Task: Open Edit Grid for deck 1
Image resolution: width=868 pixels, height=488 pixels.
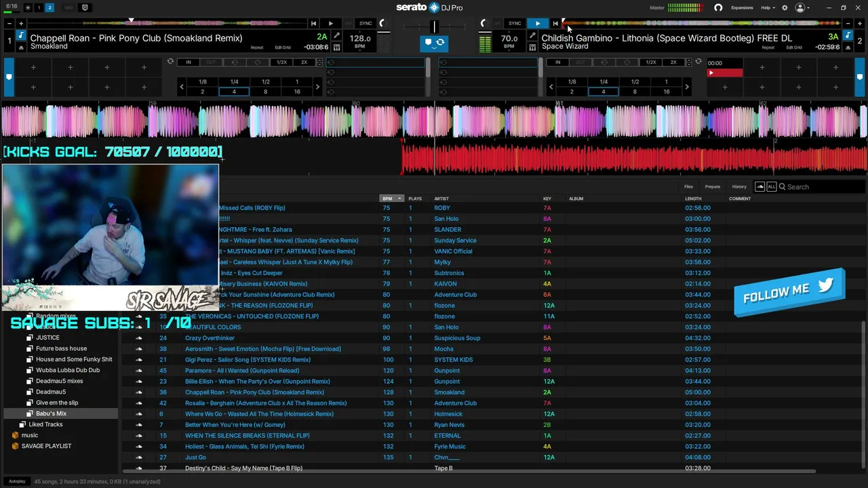Action: coord(283,47)
